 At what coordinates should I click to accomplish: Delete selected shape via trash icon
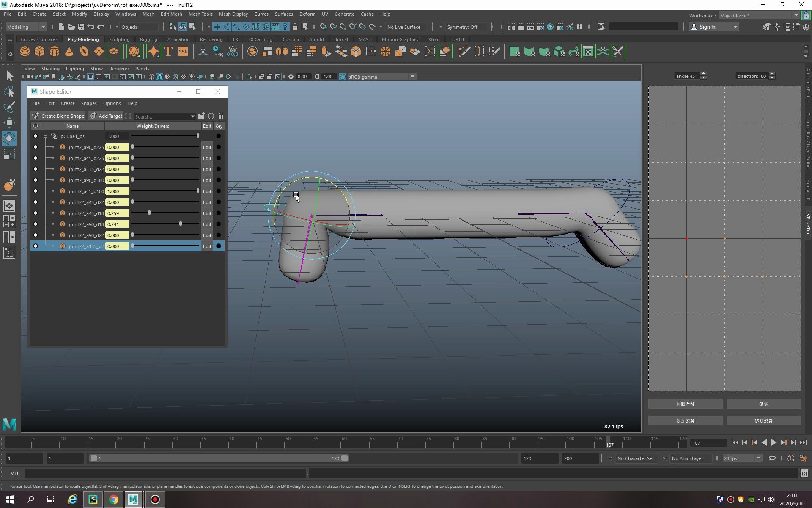pos(220,116)
